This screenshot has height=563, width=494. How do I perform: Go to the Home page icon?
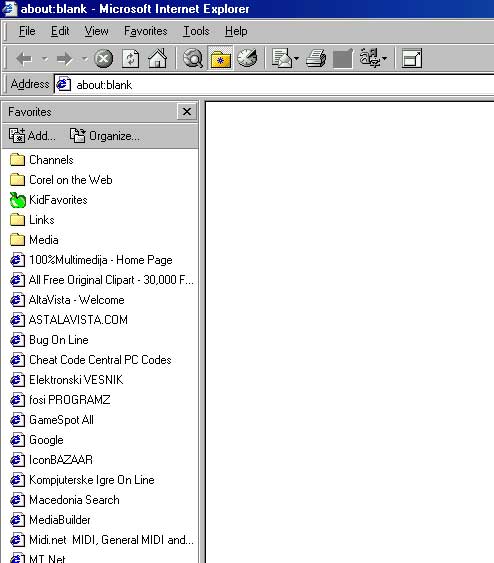(x=158, y=58)
